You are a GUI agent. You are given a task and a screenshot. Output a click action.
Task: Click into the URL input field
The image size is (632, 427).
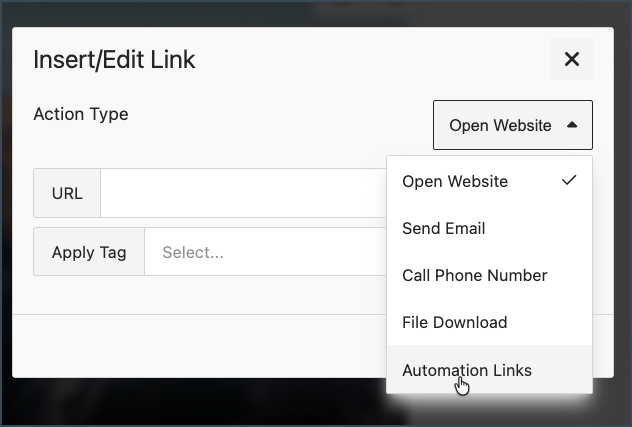(x=243, y=193)
